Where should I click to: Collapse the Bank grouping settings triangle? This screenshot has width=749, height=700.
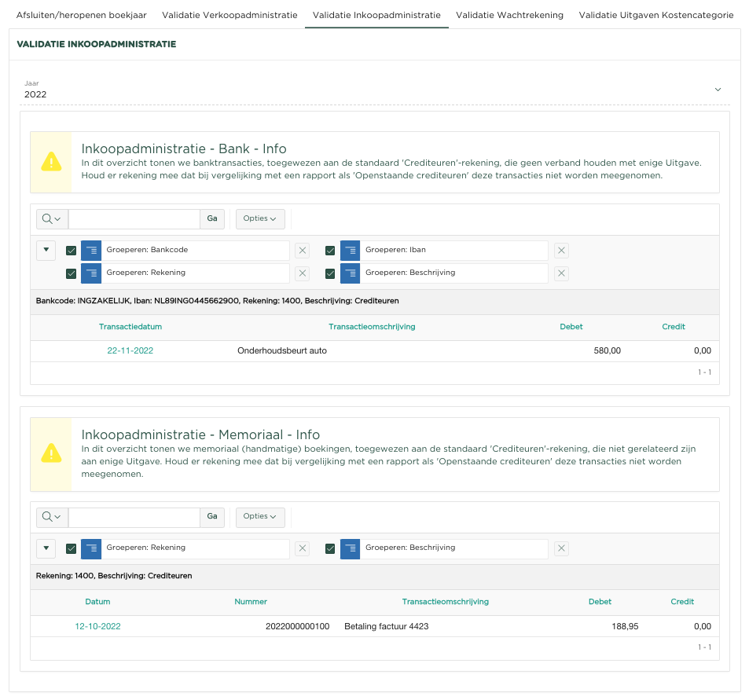point(46,251)
